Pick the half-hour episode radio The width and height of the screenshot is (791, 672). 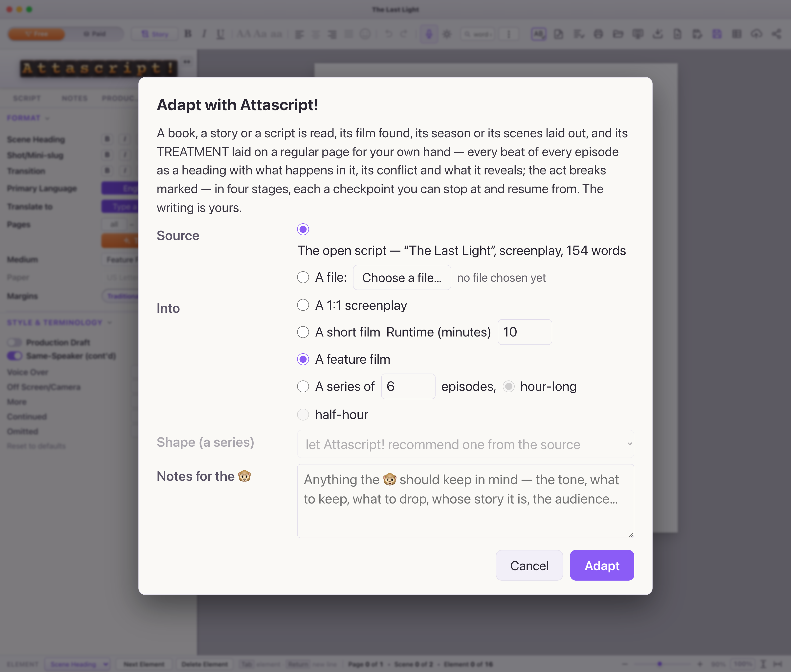pyautogui.click(x=303, y=415)
